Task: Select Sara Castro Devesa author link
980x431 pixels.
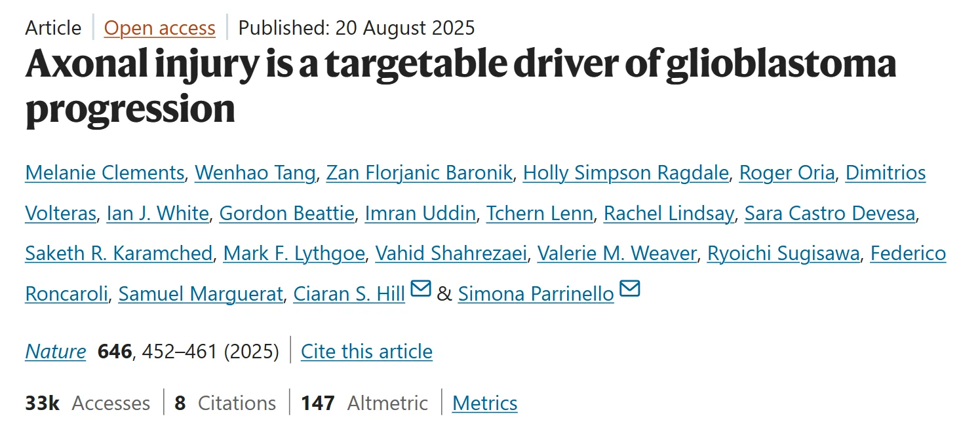Action: click(829, 214)
